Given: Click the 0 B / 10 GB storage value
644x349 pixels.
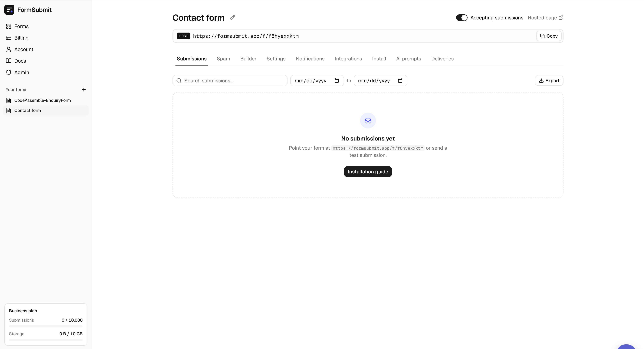Looking at the screenshot, I should pyautogui.click(x=71, y=334).
